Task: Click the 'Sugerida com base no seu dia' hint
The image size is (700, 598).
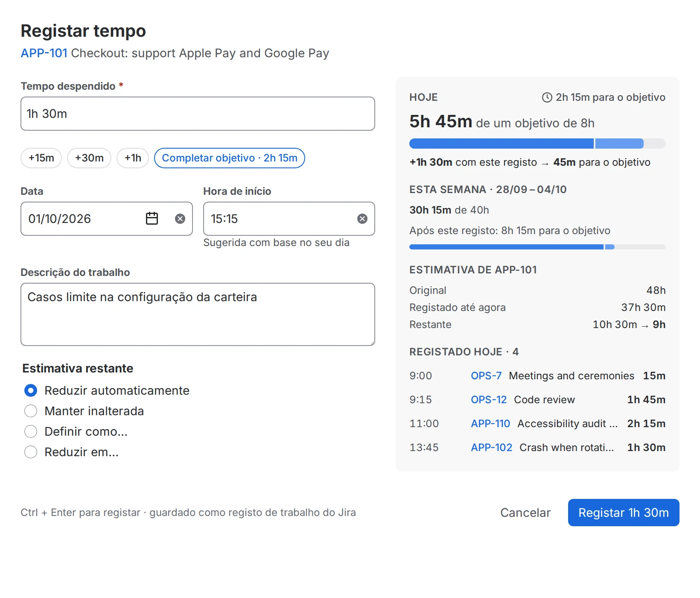Action: (x=276, y=243)
